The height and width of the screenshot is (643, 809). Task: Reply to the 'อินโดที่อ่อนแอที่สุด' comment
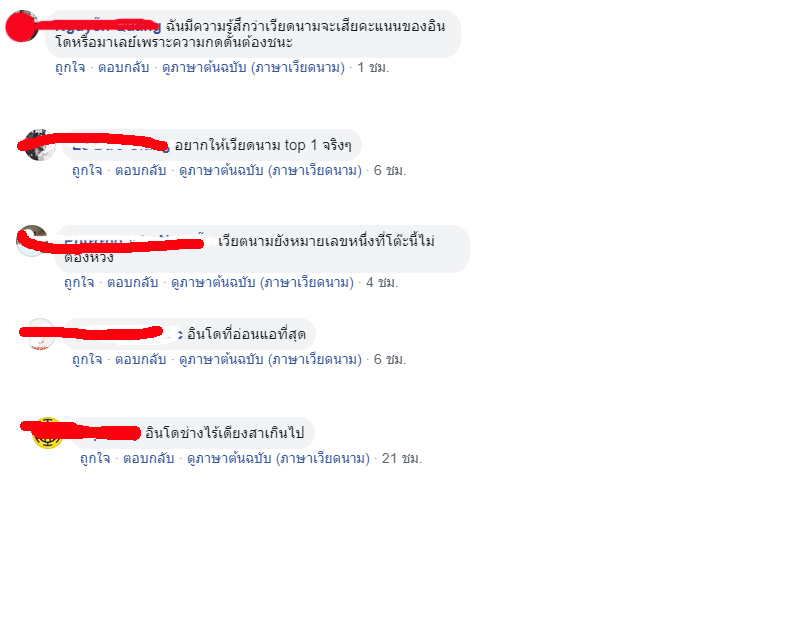pyautogui.click(x=140, y=359)
